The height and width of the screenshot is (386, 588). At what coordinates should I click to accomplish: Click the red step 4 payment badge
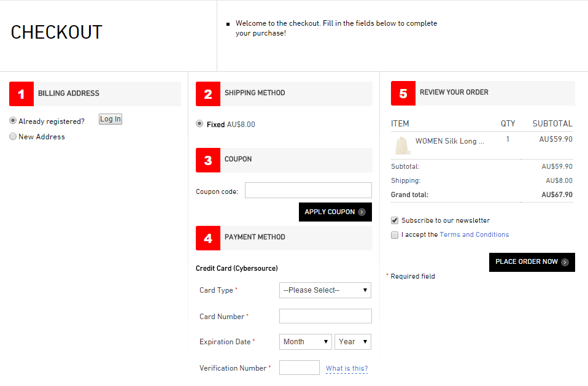[208, 238]
